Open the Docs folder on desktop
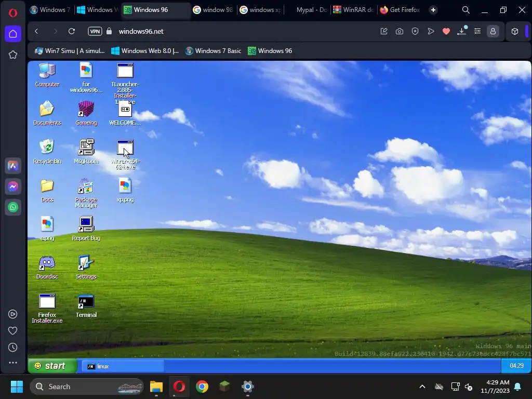Viewport: 532px width, 399px height. click(x=47, y=190)
